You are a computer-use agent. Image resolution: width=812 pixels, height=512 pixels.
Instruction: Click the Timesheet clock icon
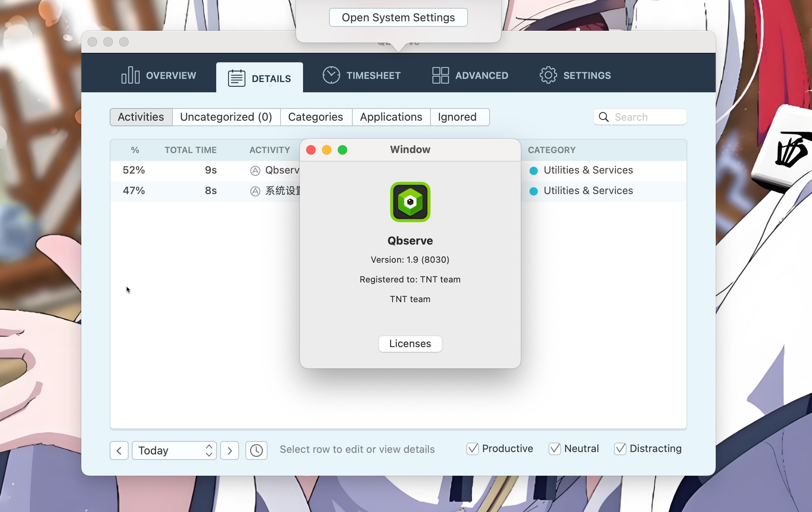tap(331, 75)
